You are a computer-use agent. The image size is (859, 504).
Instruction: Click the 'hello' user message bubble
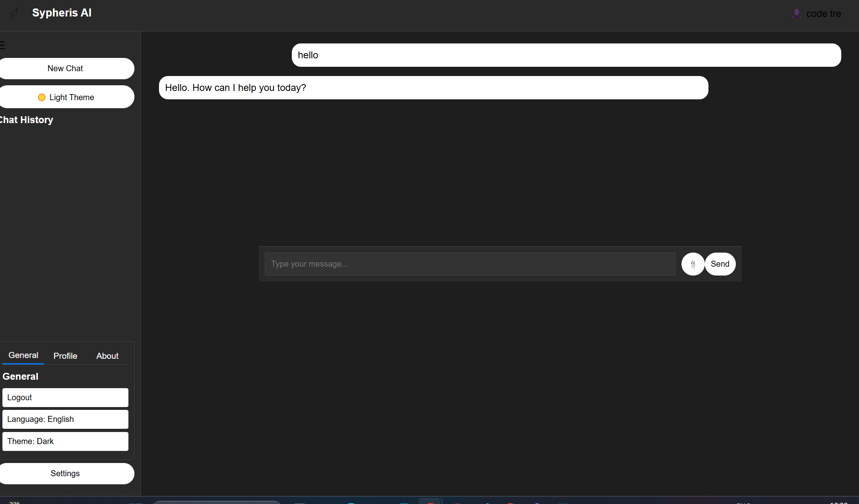[566, 55]
